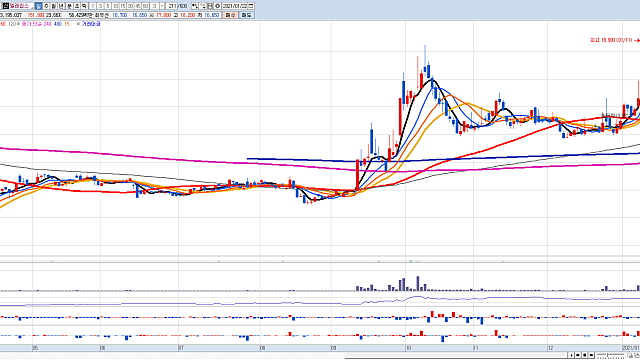Click the 매도 sell button
Image resolution: width=640 pixels, height=360 pixels.
pyautogui.click(x=247, y=15)
